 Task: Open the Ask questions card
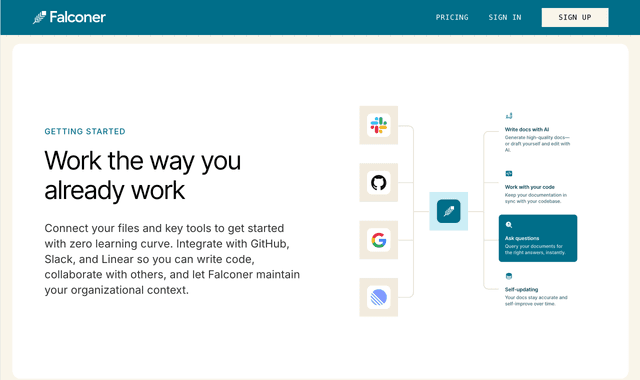(538, 238)
